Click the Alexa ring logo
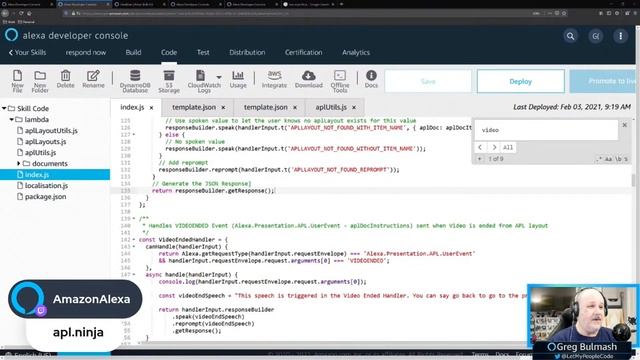Image resolution: width=640 pixels, height=360 pixels. (x=11, y=35)
